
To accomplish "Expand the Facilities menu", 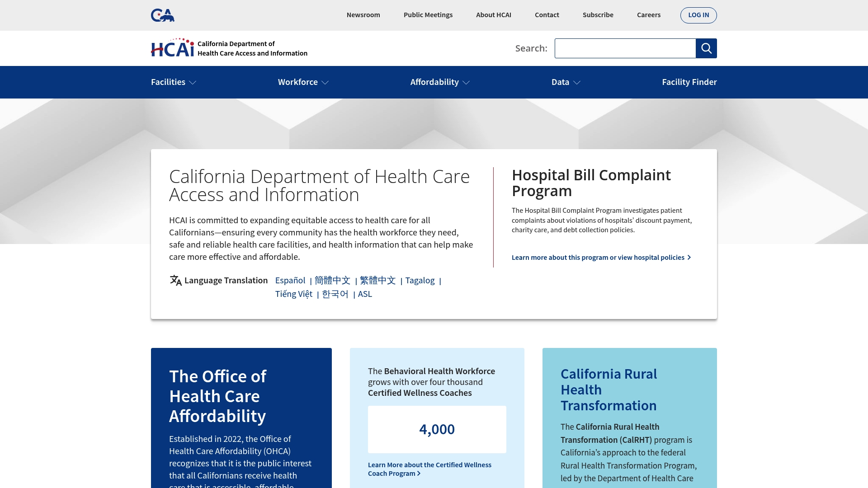I will coord(174,82).
